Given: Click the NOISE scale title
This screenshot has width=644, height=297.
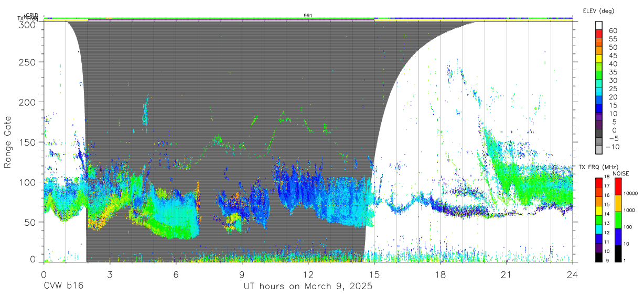Looking at the screenshot, I should tap(622, 173).
